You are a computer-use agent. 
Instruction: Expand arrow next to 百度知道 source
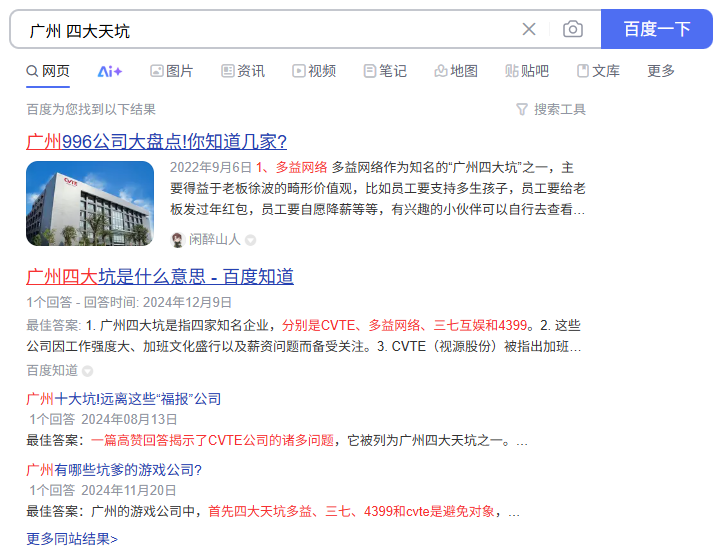[87, 371]
